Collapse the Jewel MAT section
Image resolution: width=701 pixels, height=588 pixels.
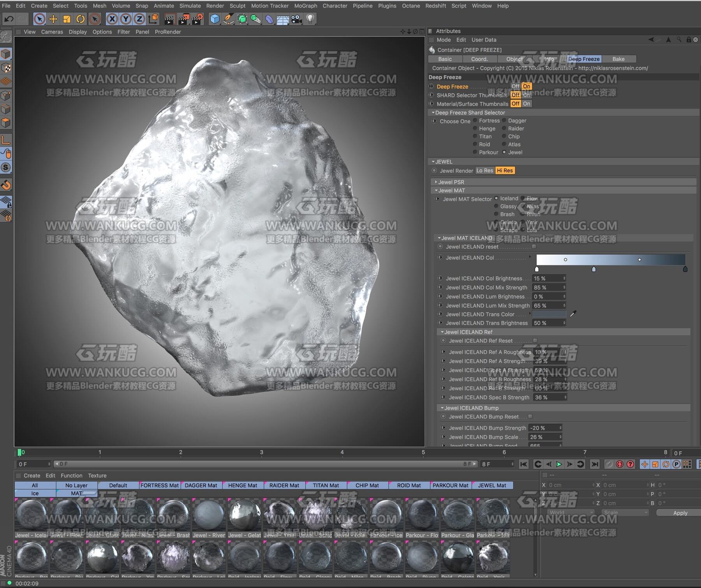[x=436, y=190]
